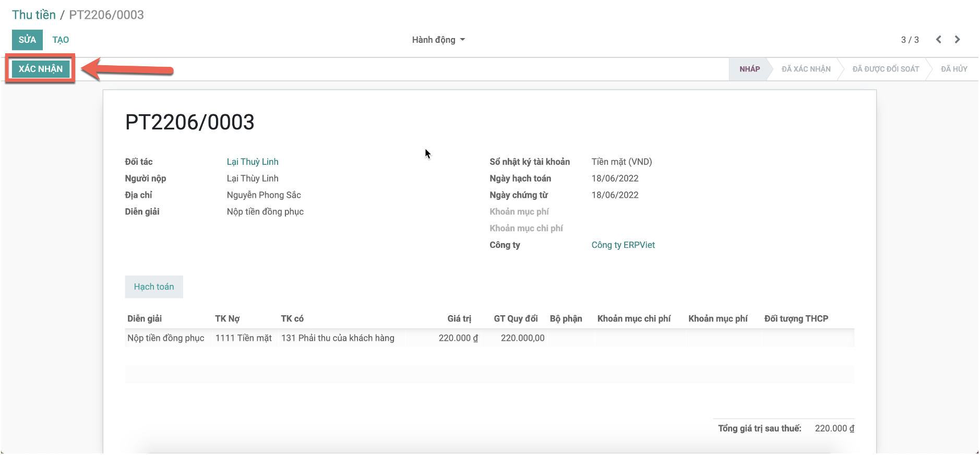Click the Khoản mục phí field label
980x455 pixels.
[519, 212]
